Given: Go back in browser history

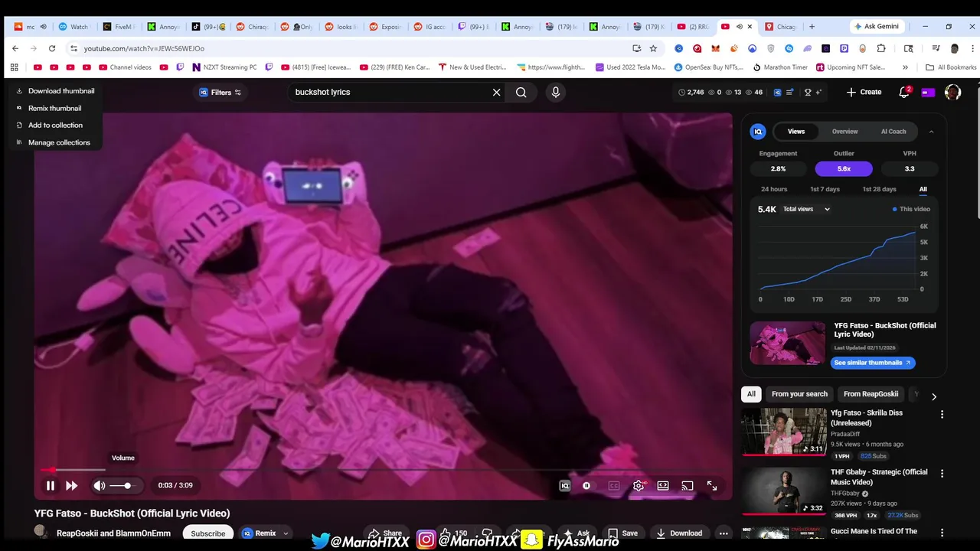Looking at the screenshot, I should coord(15,48).
